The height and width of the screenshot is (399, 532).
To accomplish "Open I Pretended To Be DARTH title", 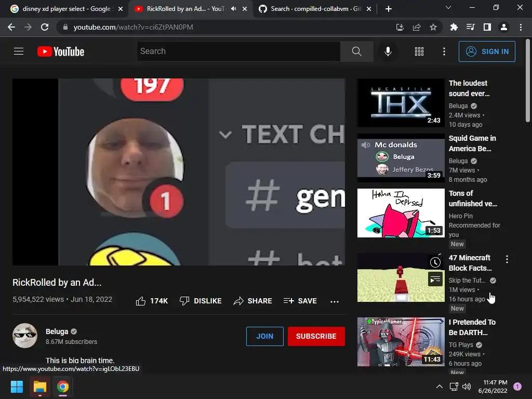I will coord(472,327).
